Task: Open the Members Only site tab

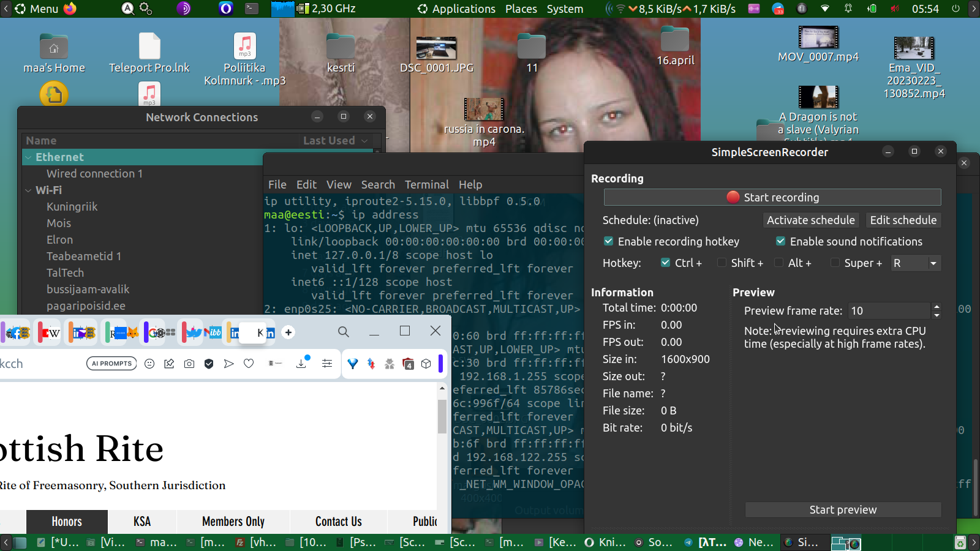Action: coord(233,522)
